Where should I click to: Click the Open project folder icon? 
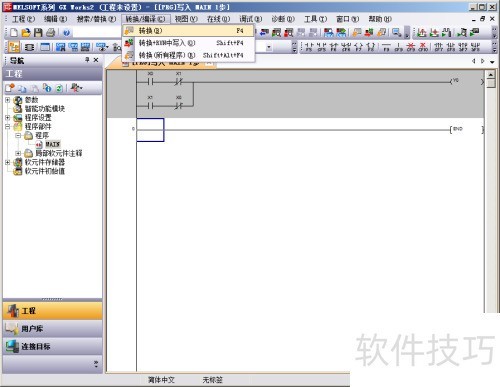26,32
